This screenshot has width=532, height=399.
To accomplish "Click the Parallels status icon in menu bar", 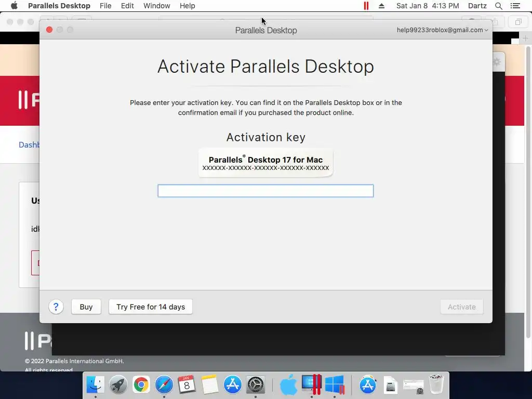I will (366, 6).
